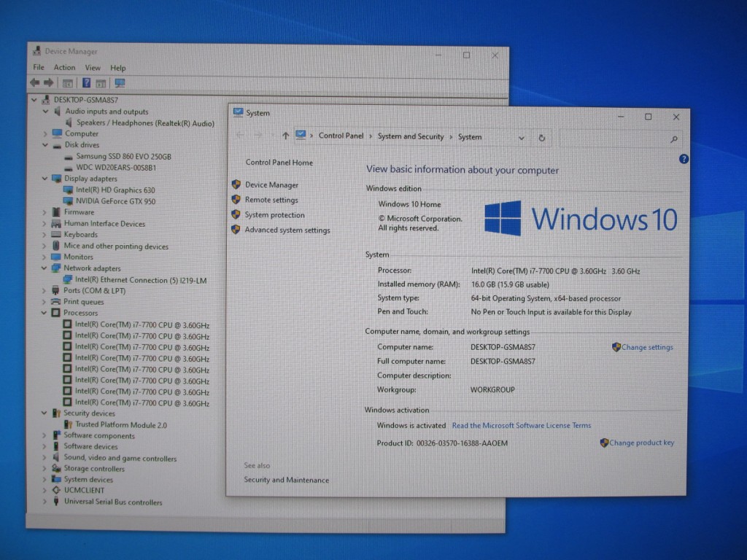Image resolution: width=747 pixels, height=560 pixels.
Task: Collapse the Display adapters node
Action: tap(44, 179)
